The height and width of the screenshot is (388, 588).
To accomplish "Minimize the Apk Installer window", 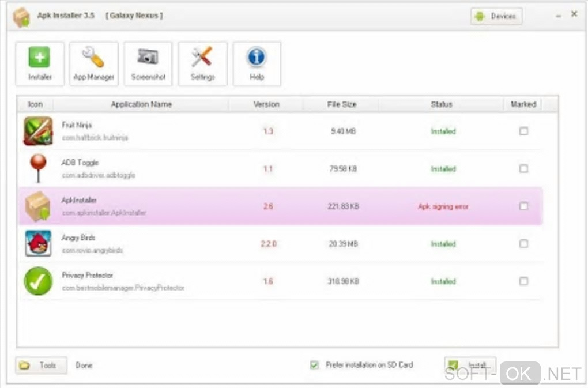I will pyautogui.click(x=559, y=16).
